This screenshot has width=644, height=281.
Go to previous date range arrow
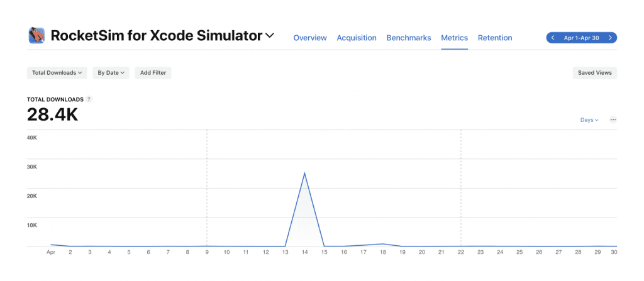point(553,38)
